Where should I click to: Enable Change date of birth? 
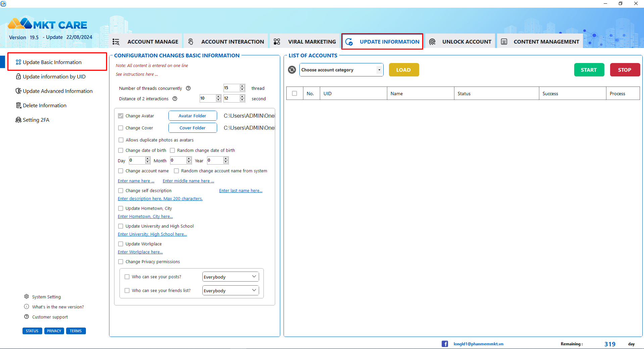[x=121, y=150]
